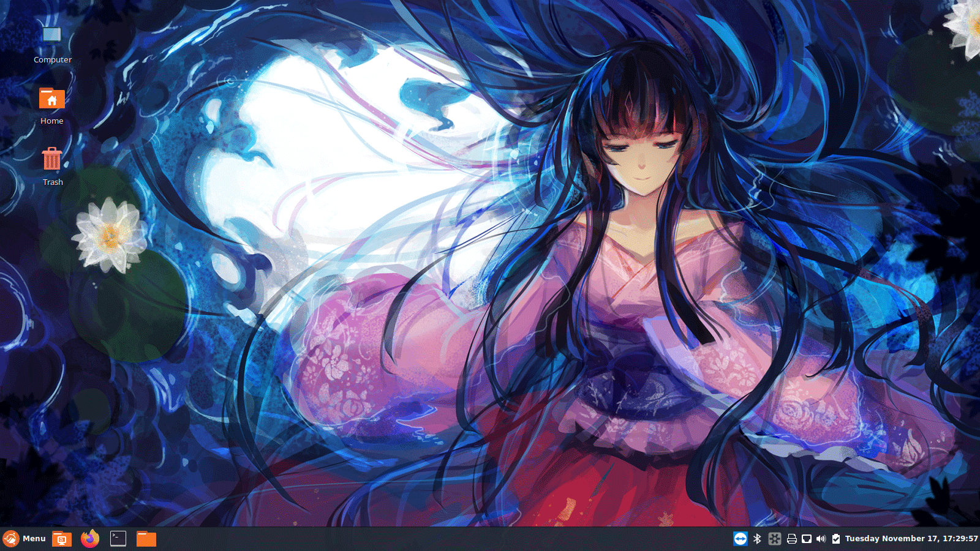Click the volume speaker tray icon
The width and height of the screenshot is (980, 551).
[821, 539]
